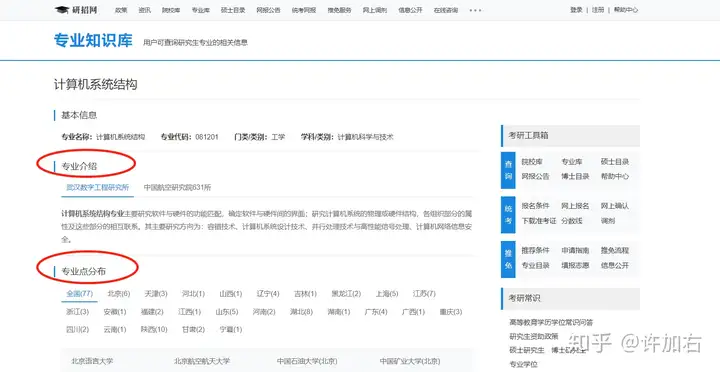Select the 江苏(7) province tab
The width and height of the screenshot is (720, 372).
click(x=424, y=293)
